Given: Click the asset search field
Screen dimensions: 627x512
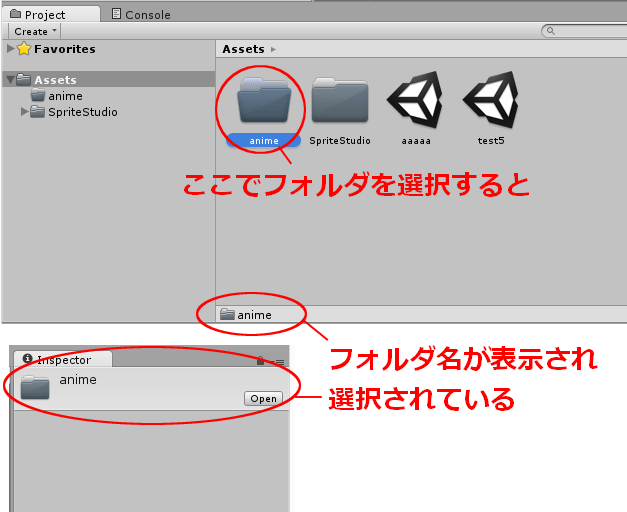Looking at the screenshot, I should pos(586,31).
